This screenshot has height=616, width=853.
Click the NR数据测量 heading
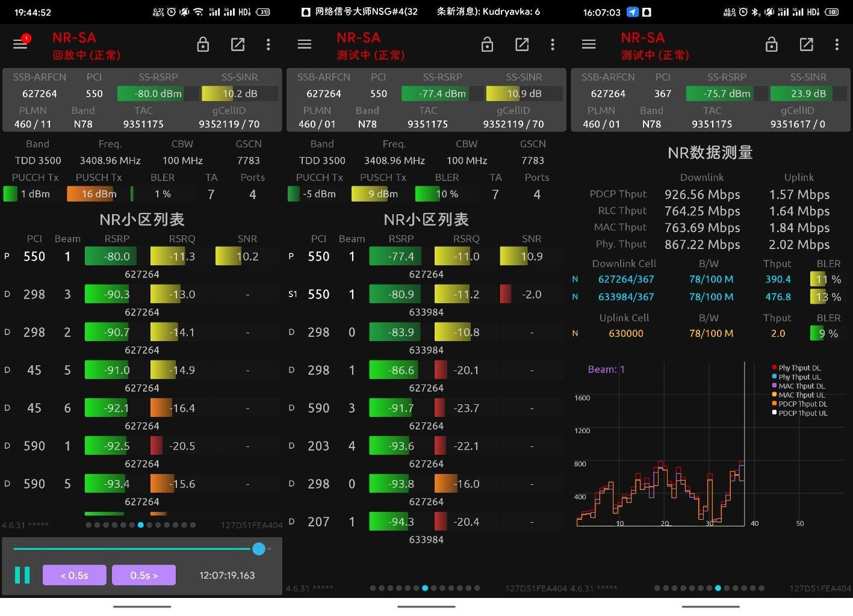tap(710, 153)
